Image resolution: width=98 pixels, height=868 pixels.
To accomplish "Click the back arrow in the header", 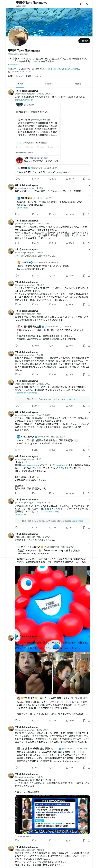I will 9,4.
